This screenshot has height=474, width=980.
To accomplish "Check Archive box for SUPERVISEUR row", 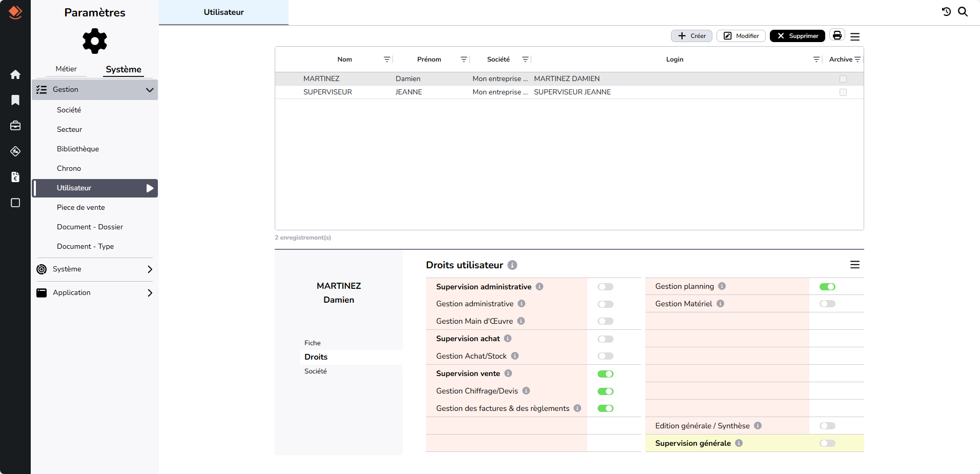I will [843, 92].
